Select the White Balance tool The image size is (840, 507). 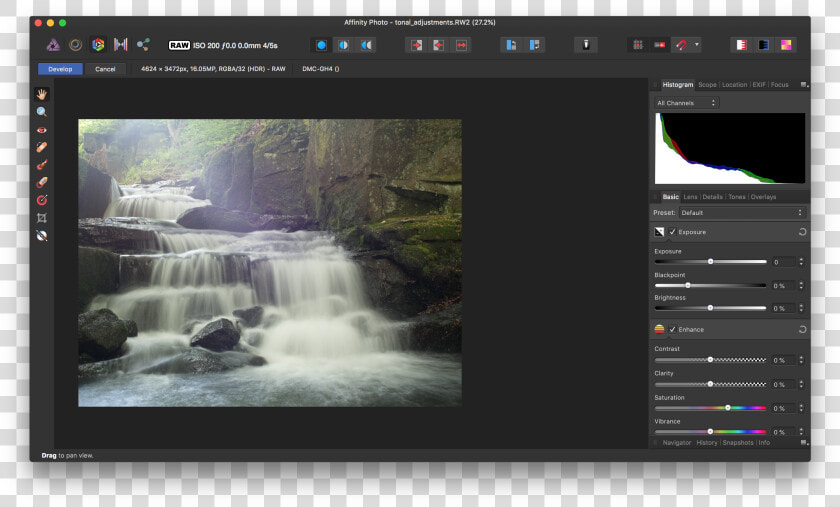42,236
